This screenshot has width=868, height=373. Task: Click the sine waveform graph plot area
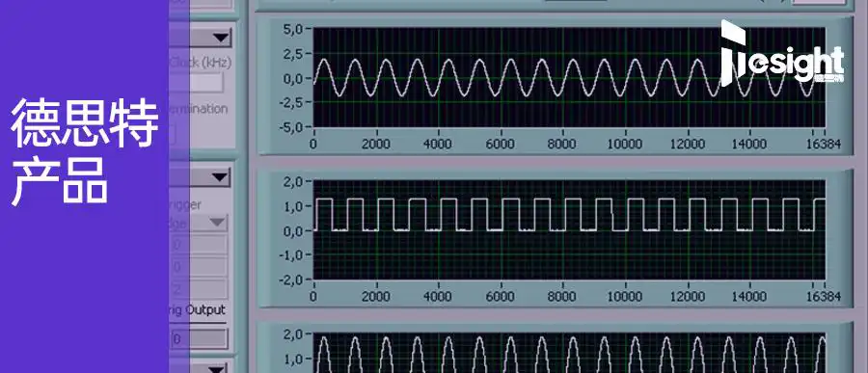click(569, 77)
